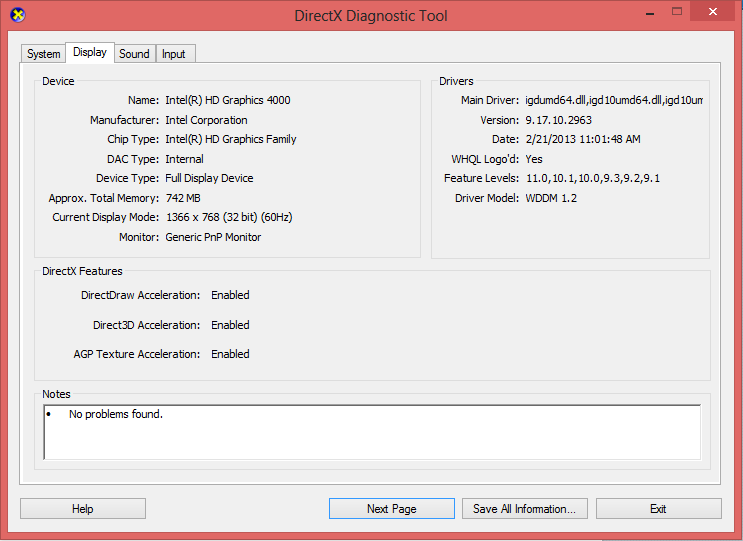Click Save All Information button
The image size is (743, 541).
pyautogui.click(x=524, y=509)
